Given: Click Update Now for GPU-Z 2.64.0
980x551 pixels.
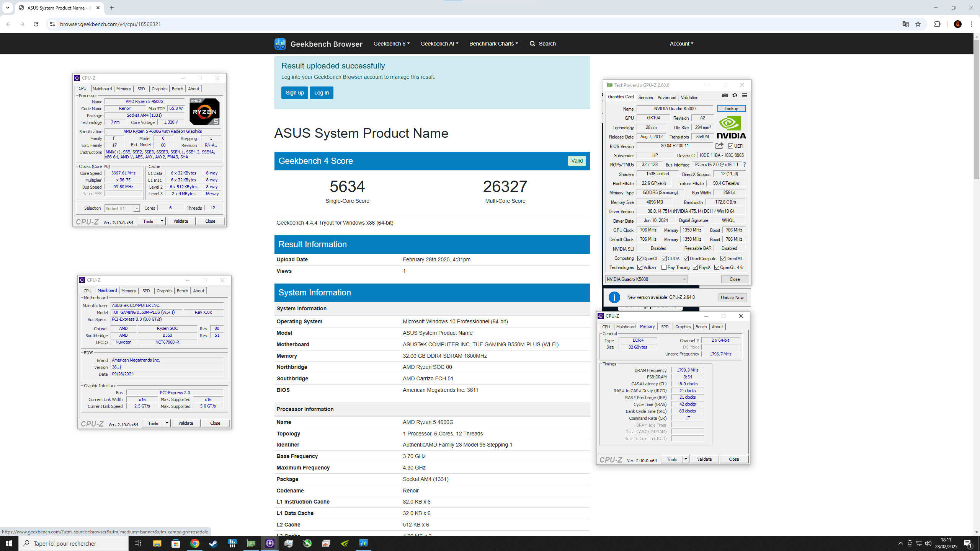Looking at the screenshot, I should [x=732, y=298].
